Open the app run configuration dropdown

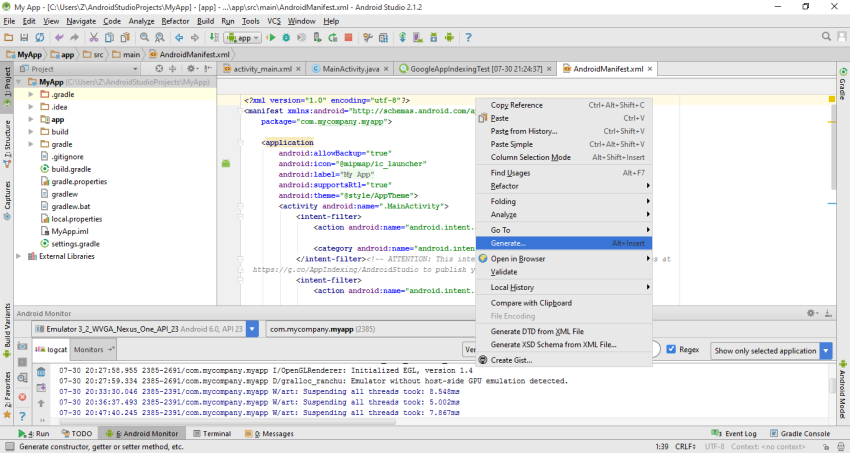tap(242, 37)
